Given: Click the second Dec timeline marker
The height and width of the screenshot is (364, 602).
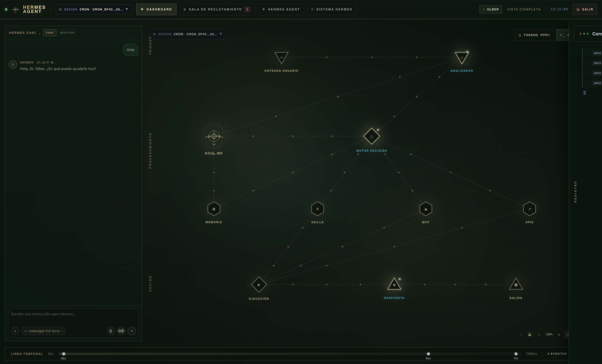Looking at the screenshot, I should tap(428, 354).
